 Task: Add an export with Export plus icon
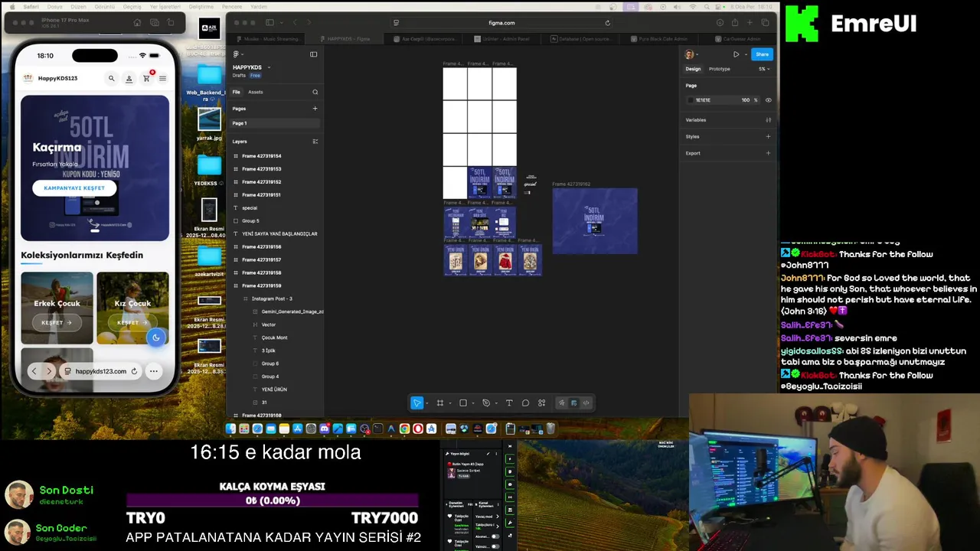pyautogui.click(x=768, y=153)
